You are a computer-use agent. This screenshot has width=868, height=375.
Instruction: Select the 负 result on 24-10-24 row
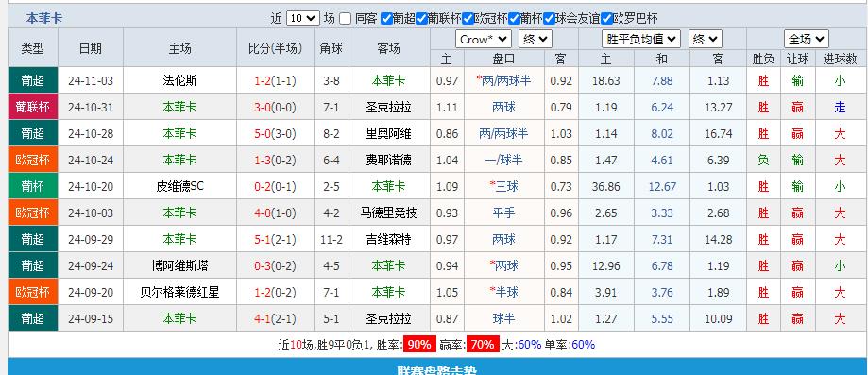[764, 161]
